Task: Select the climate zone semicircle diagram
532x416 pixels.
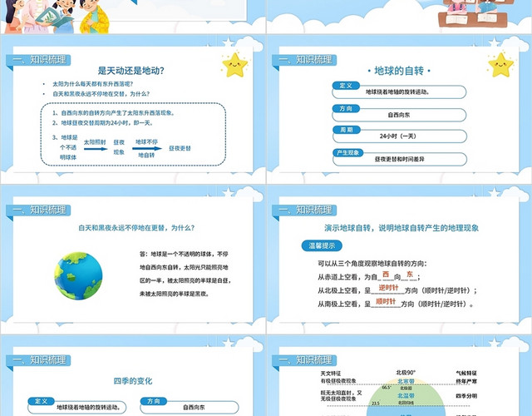Action: pos(406,397)
